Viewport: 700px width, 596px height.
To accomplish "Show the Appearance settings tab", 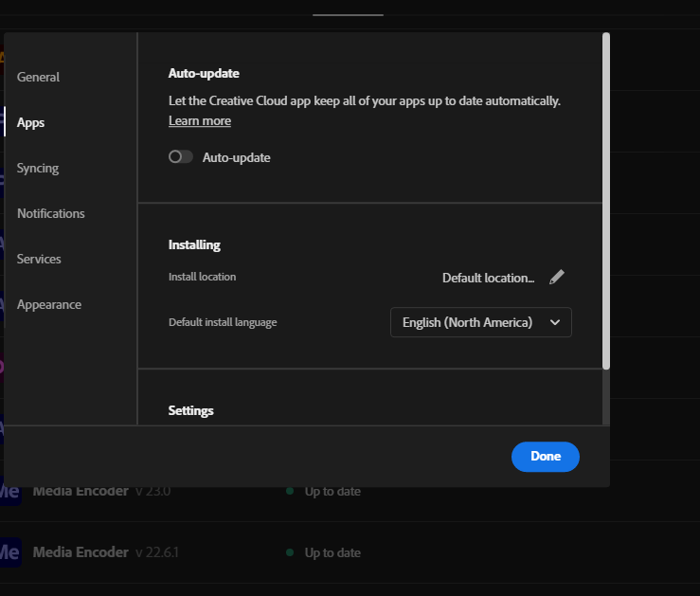I will (x=49, y=304).
